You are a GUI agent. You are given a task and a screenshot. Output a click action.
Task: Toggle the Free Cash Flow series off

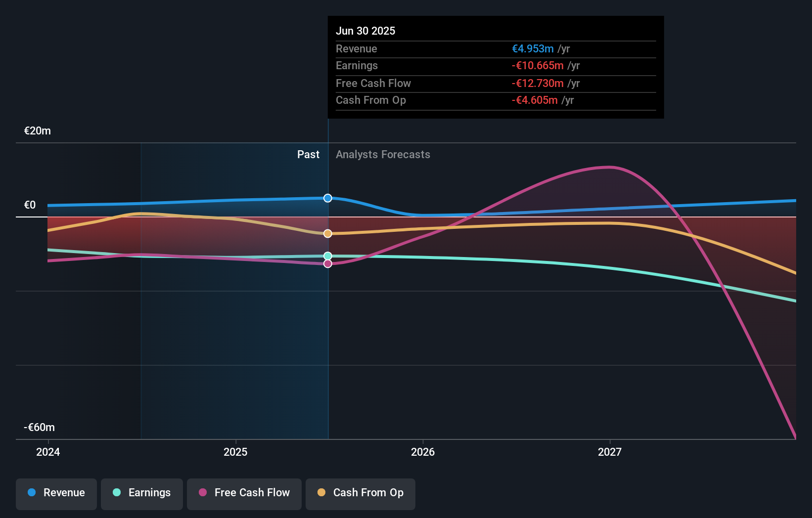[x=244, y=493]
